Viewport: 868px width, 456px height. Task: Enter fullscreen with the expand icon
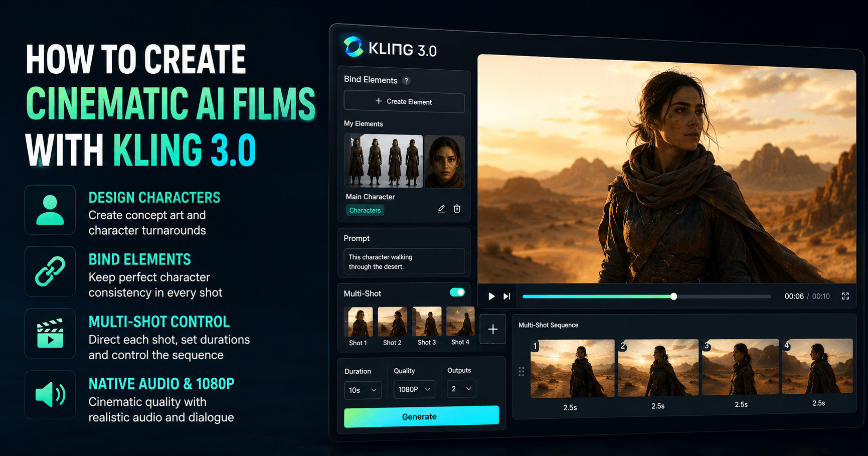pos(845,296)
